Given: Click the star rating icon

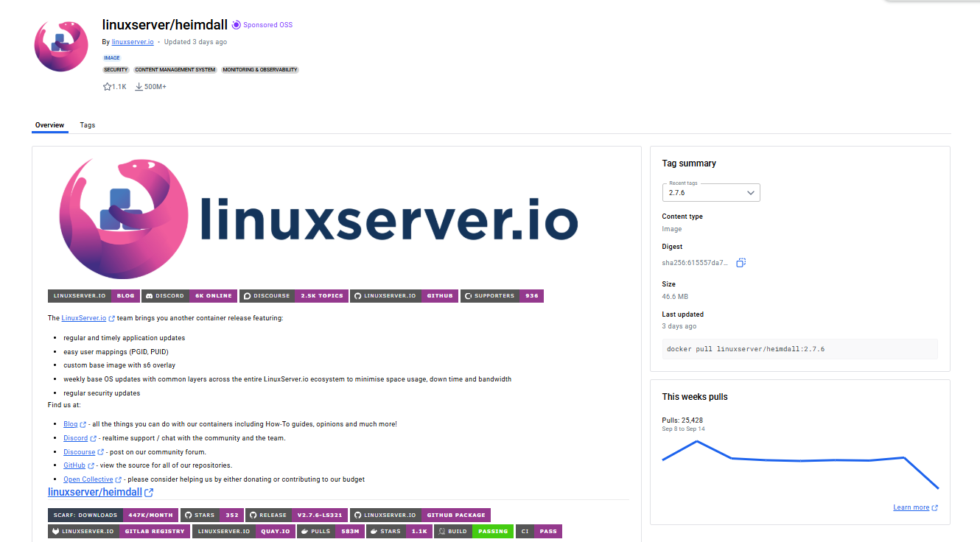Looking at the screenshot, I should point(107,87).
